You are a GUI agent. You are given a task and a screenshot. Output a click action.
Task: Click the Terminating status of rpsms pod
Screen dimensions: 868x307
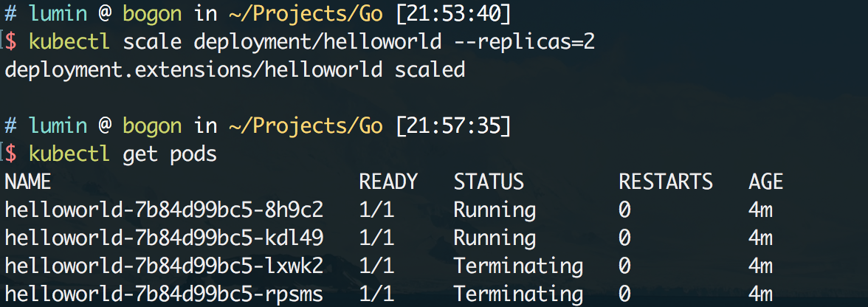518,294
